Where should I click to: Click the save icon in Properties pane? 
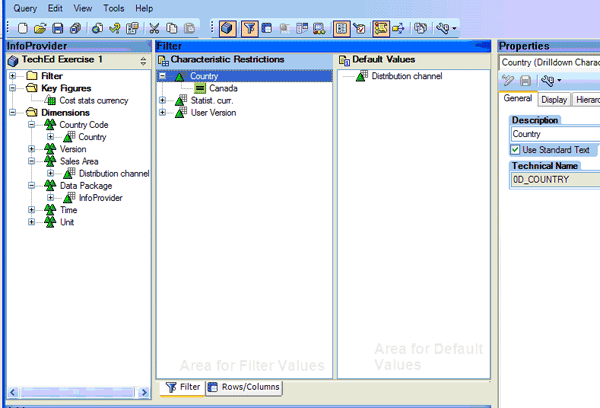click(525, 80)
